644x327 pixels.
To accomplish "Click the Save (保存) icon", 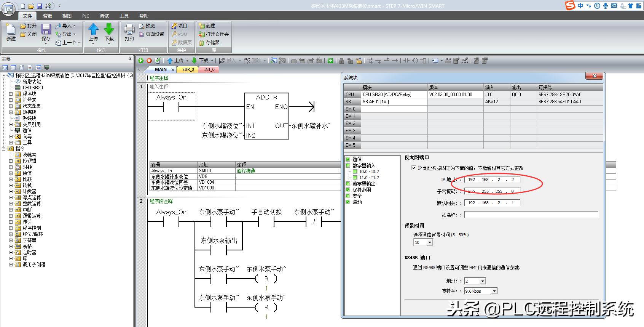I will click(46, 31).
